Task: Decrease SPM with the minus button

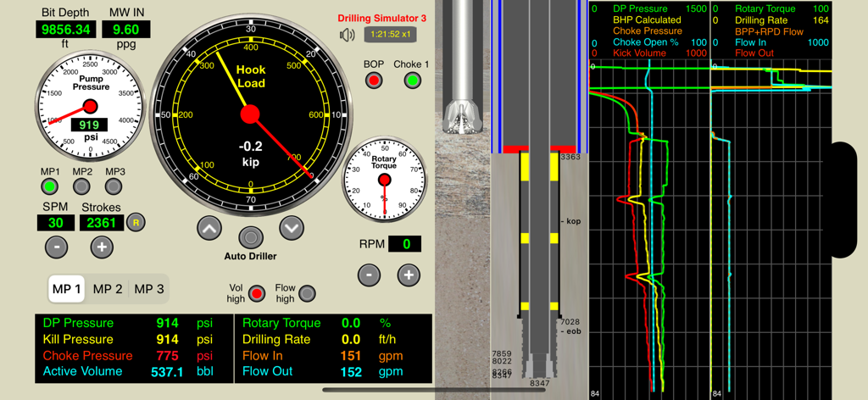Action: 56,247
